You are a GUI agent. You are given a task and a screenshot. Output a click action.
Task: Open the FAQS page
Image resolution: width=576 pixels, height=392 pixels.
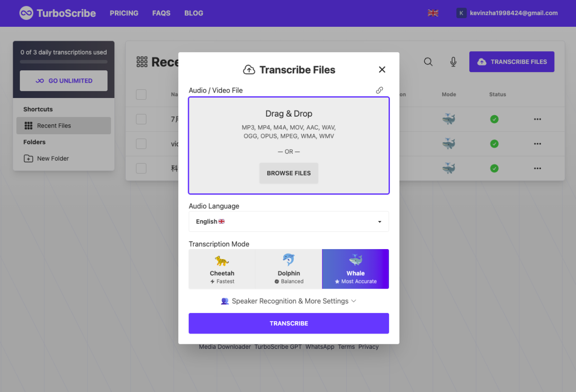pyautogui.click(x=161, y=13)
